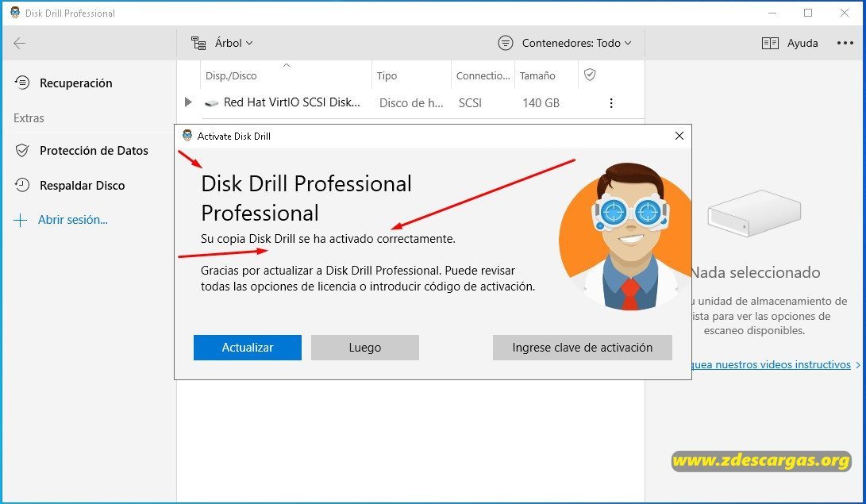Click the sort arrow above Disp./Disco column

tap(286, 65)
